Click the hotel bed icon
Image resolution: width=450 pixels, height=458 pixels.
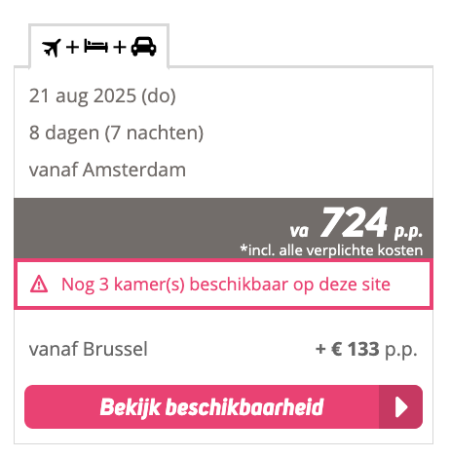click(x=96, y=46)
